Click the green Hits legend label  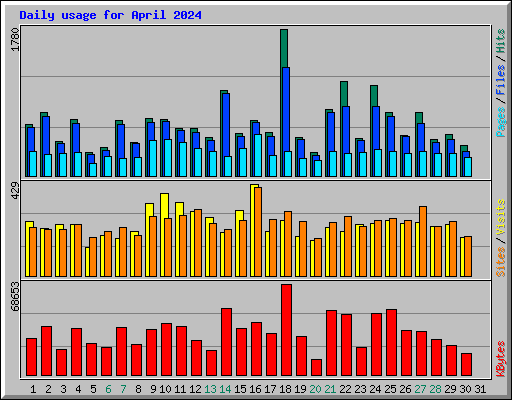point(500,41)
